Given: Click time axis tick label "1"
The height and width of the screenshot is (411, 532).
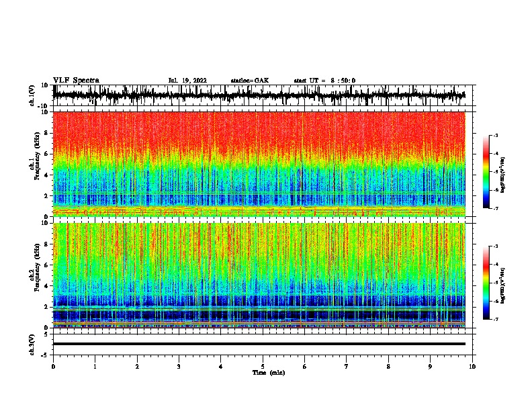Looking at the screenshot, I should 95,367.
